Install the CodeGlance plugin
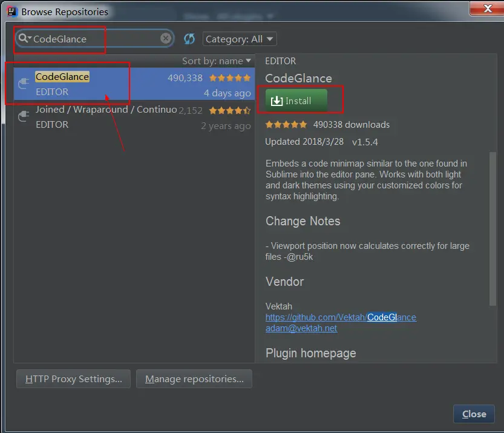Viewport: 504px width, 433px height. [x=296, y=101]
